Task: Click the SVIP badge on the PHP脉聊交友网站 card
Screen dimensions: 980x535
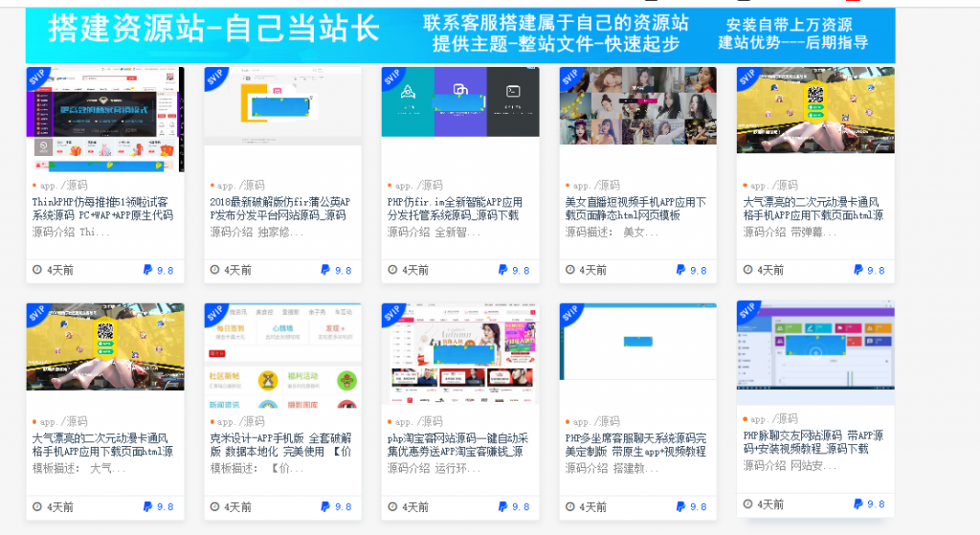Action: tap(746, 311)
